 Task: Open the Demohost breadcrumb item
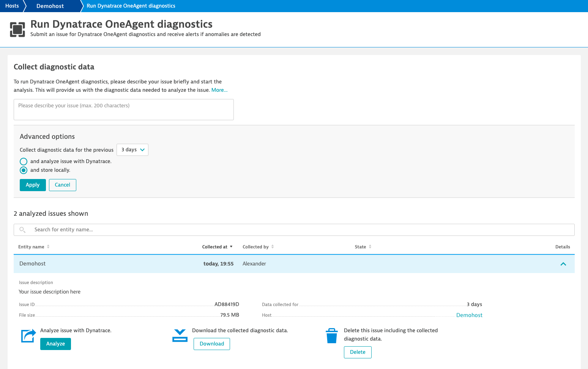pyautogui.click(x=50, y=6)
